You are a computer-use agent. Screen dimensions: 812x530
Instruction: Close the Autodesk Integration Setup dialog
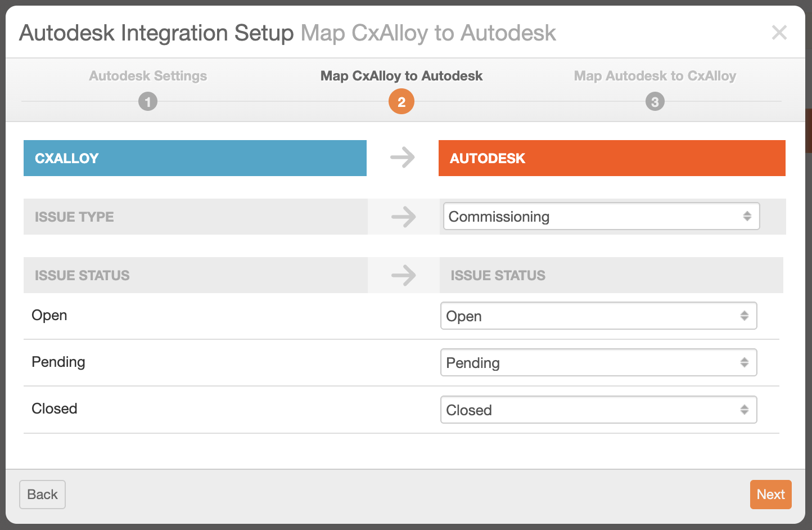tap(779, 33)
